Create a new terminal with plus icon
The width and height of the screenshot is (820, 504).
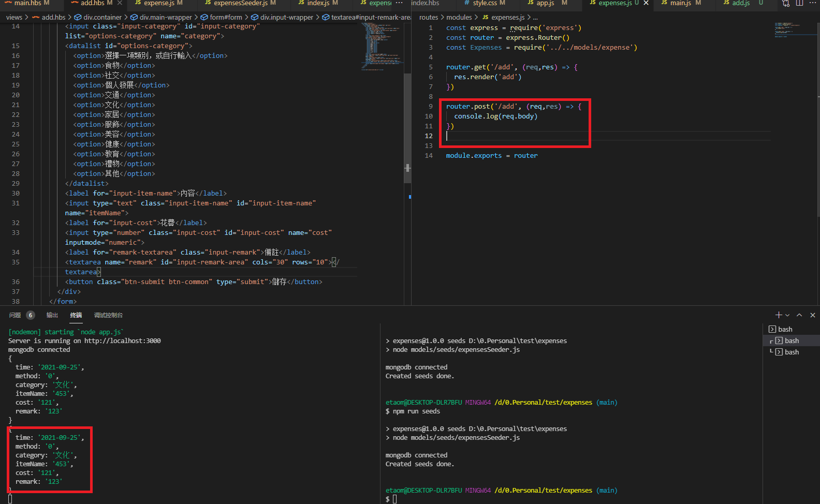click(778, 315)
